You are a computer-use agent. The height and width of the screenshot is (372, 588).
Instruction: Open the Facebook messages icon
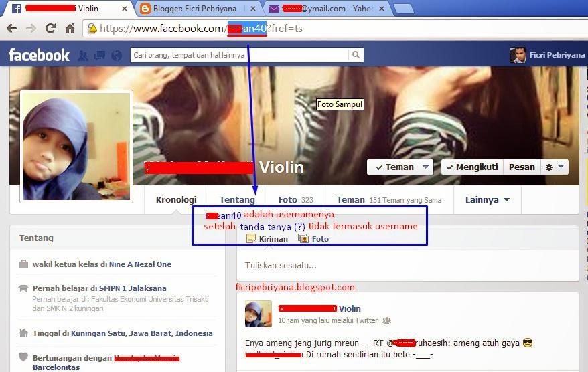click(100, 56)
